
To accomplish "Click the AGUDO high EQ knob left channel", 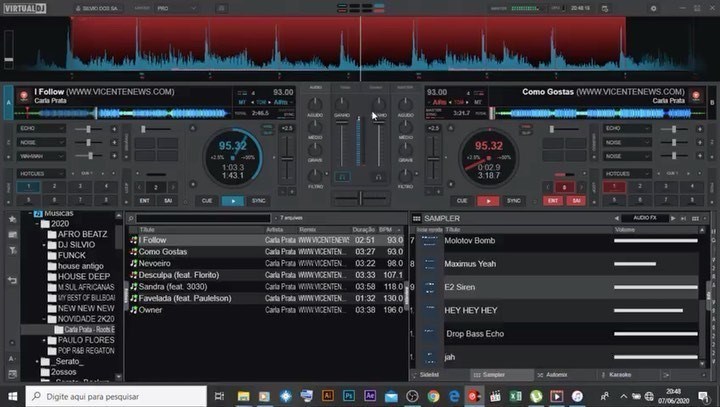I will pos(315,104).
